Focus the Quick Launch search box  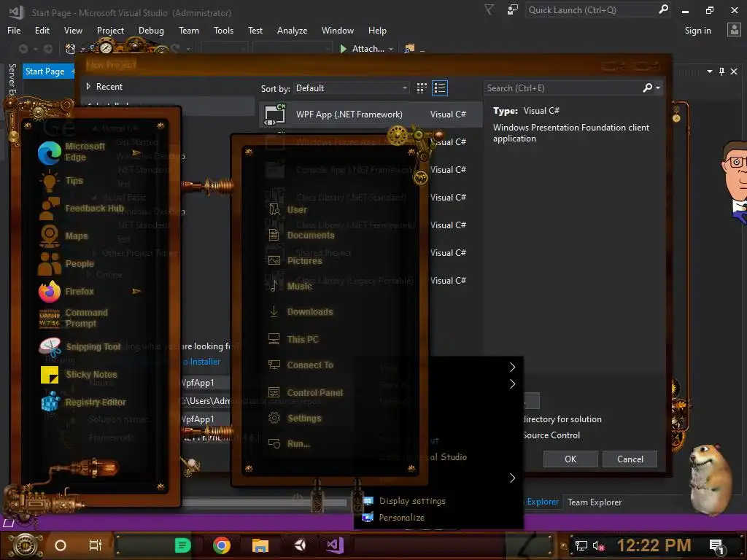coord(592,10)
